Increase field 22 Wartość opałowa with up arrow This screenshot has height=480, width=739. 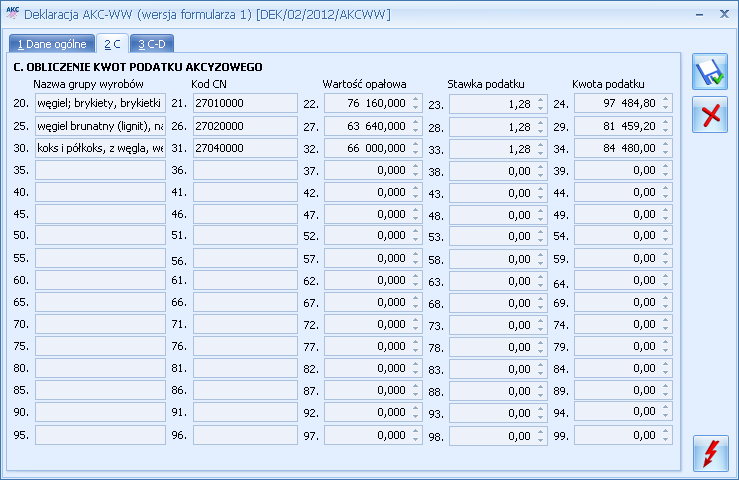click(415, 99)
